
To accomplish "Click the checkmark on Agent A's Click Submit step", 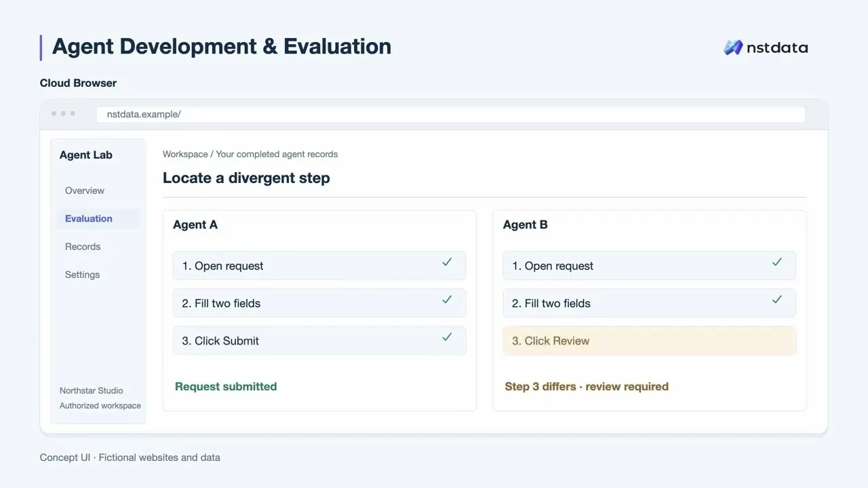I will (447, 336).
